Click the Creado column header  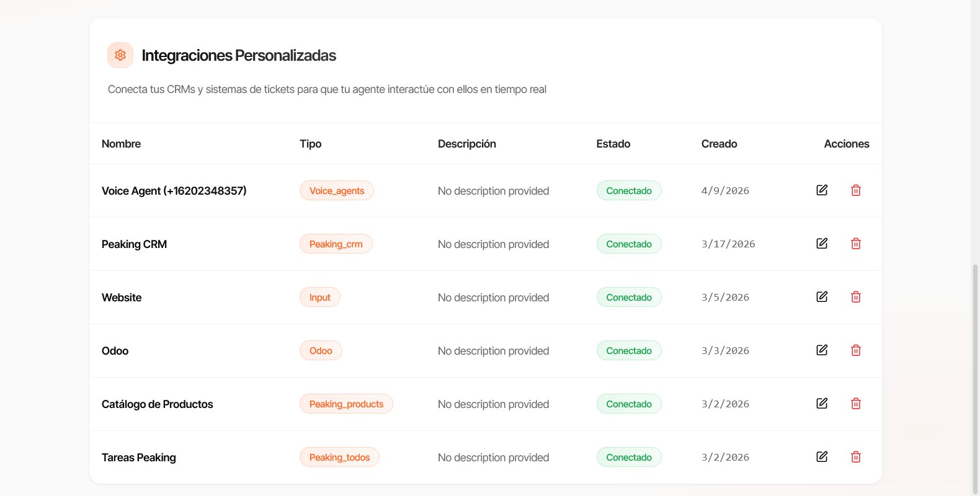tap(719, 144)
